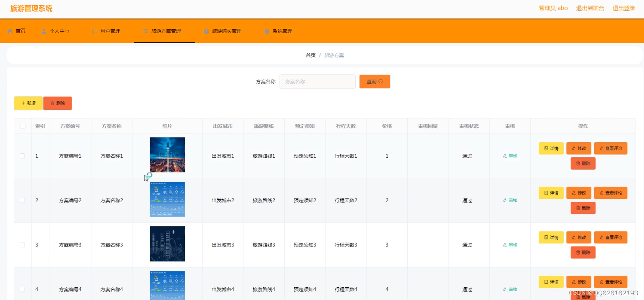
Task: Click the 出发城市1 cell
Action: (x=223, y=156)
